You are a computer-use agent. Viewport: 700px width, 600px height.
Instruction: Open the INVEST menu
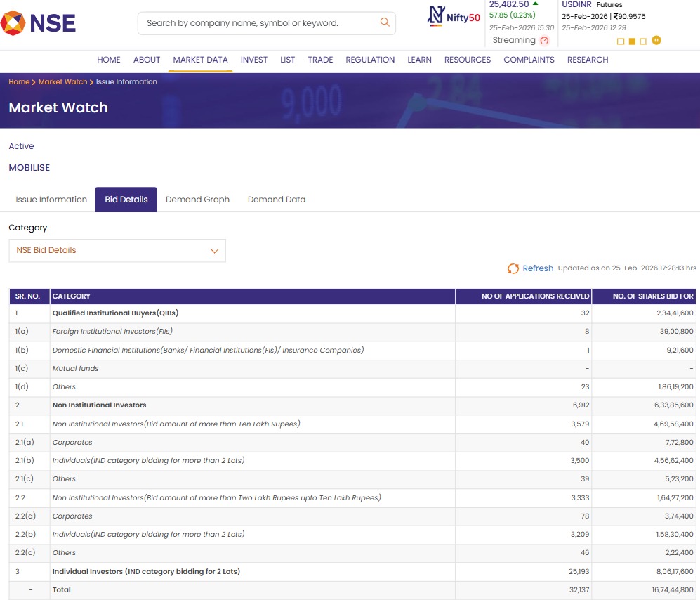click(x=254, y=60)
